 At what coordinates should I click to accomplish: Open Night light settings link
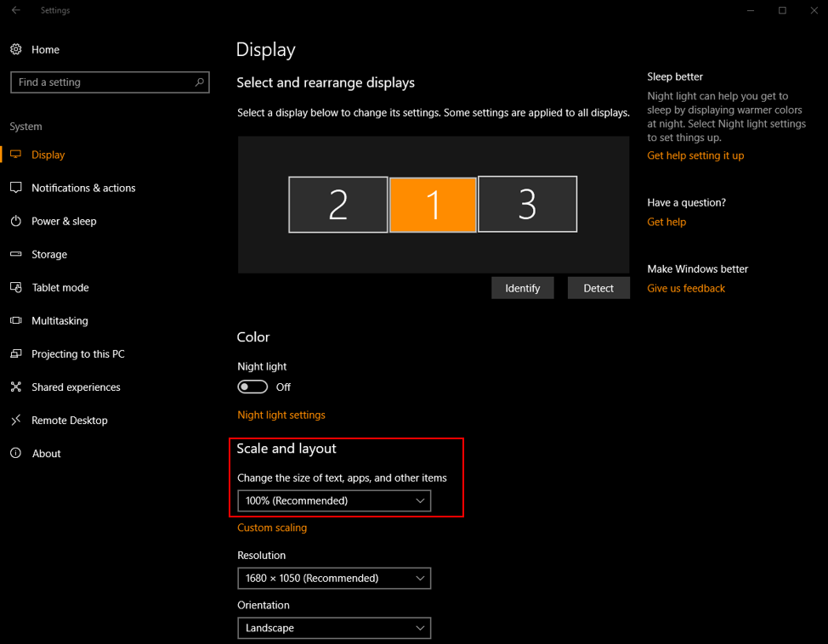point(281,415)
